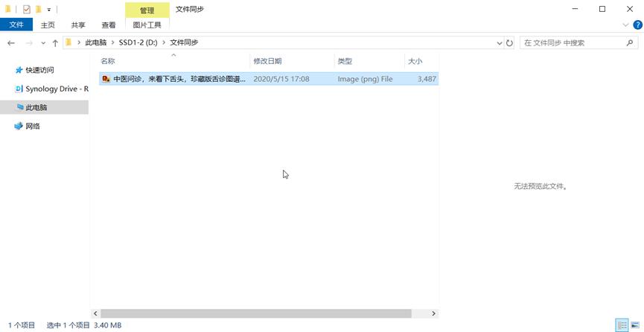The image size is (644, 332).
Task: Select 此电脑 in the navigation pane
Action: tap(45, 108)
